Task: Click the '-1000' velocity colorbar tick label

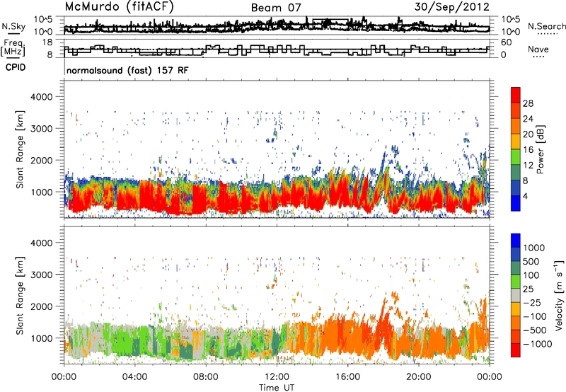Action: pyautogui.click(x=537, y=344)
